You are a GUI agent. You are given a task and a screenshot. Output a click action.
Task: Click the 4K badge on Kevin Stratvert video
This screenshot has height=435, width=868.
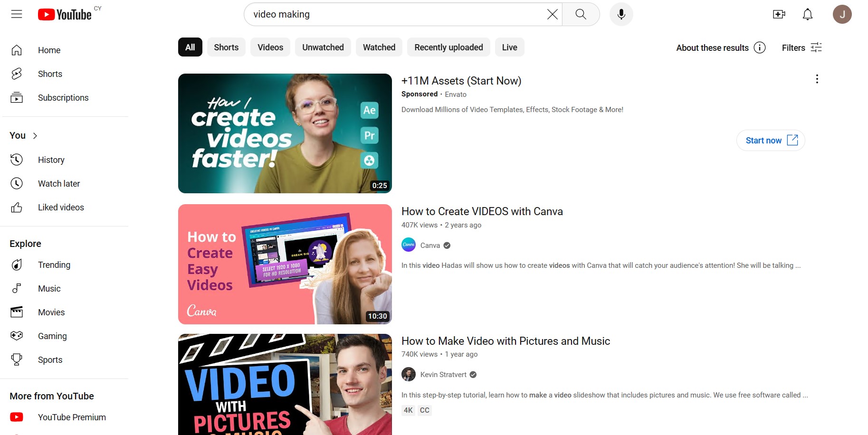tap(408, 410)
